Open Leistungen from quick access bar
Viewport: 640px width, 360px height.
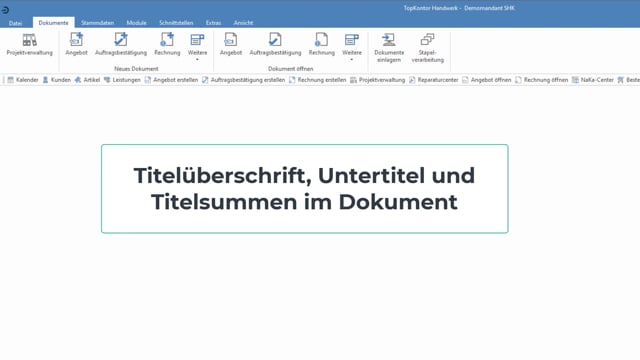click(x=122, y=80)
